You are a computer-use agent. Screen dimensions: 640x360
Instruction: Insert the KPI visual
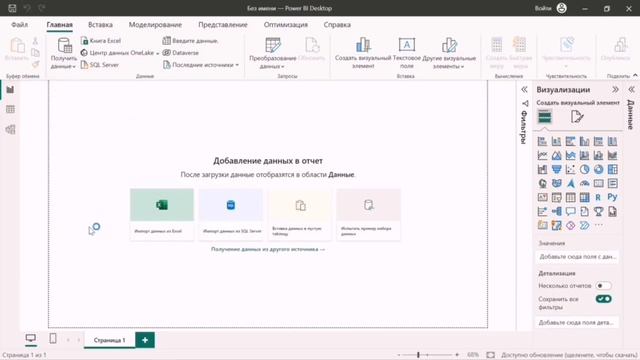542,198
